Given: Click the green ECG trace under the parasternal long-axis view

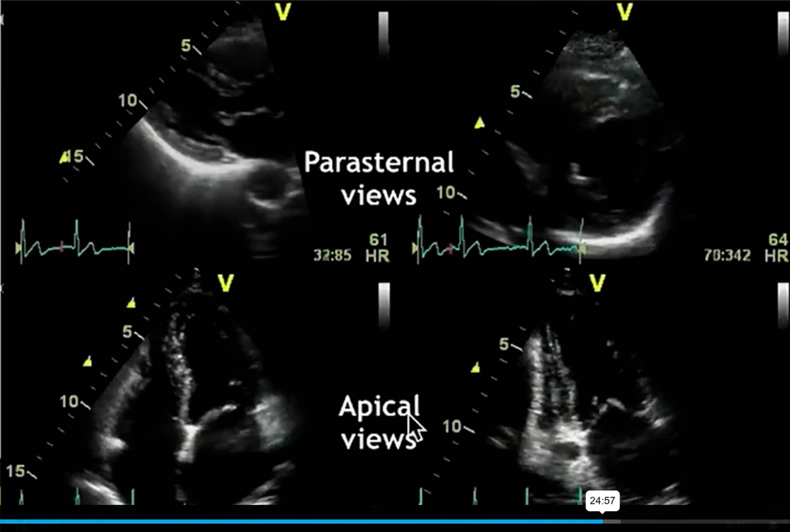Looking at the screenshot, I should (x=74, y=244).
